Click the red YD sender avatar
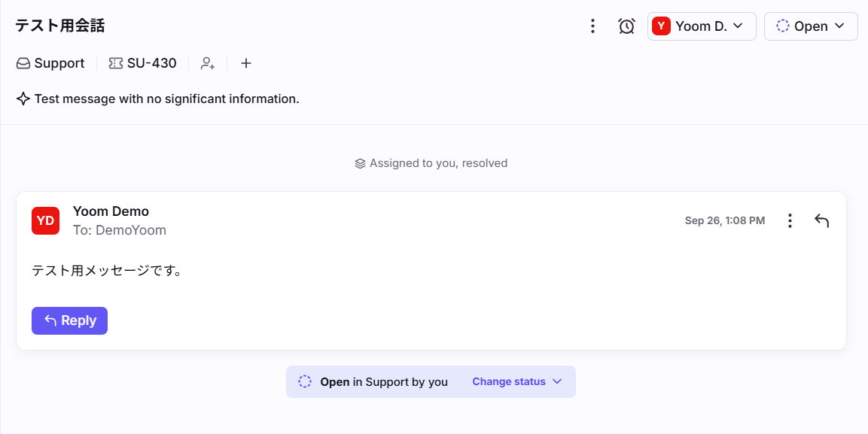The height and width of the screenshot is (434, 868). click(x=45, y=220)
